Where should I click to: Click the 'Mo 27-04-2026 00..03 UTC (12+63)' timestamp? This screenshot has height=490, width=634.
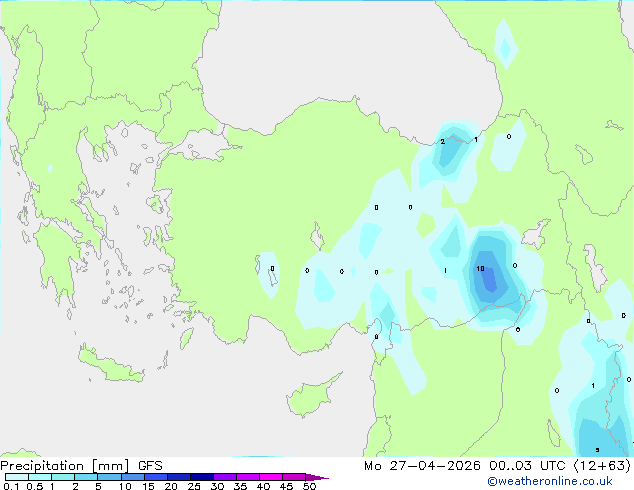pyautogui.click(x=497, y=466)
